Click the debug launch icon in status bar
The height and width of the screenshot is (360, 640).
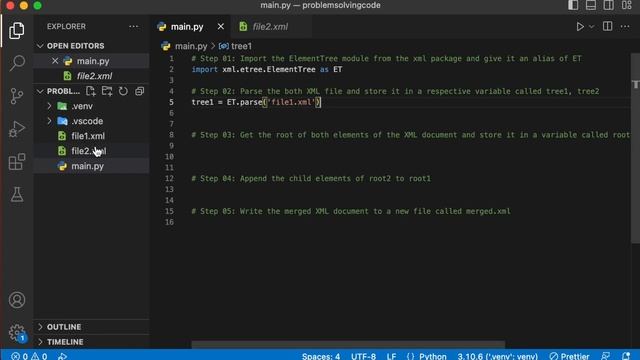(62, 356)
